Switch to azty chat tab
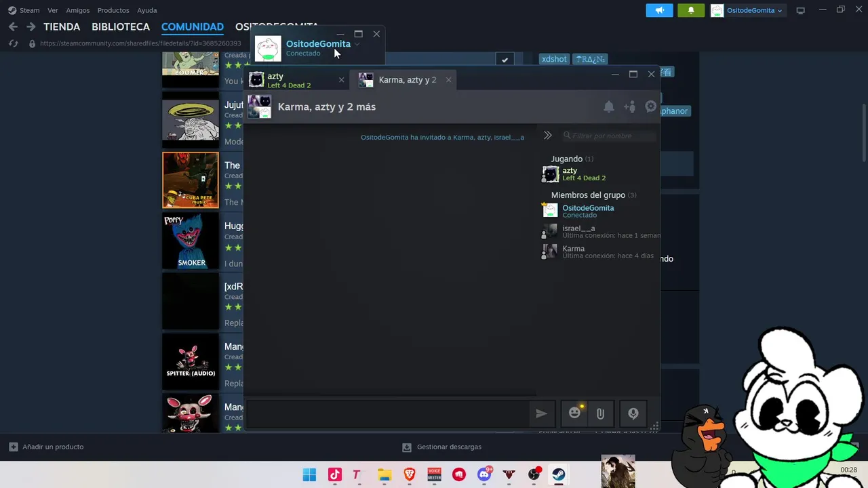868x488 pixels. [296, 80]
